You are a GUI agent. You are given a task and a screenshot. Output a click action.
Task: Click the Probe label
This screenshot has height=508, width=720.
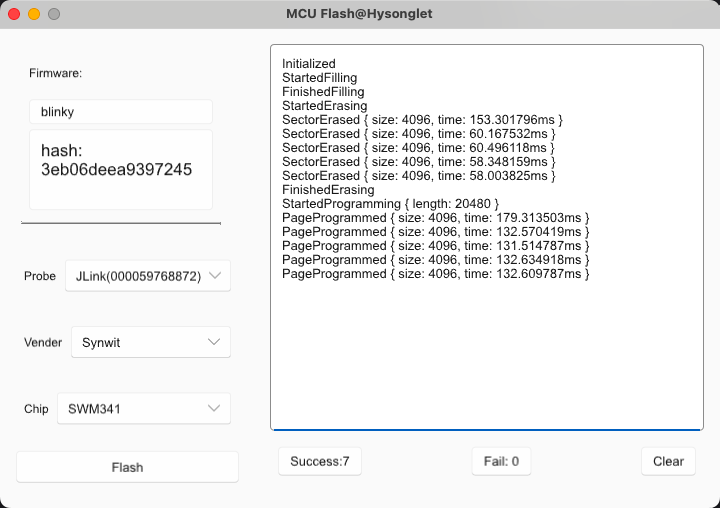(40, 276)
